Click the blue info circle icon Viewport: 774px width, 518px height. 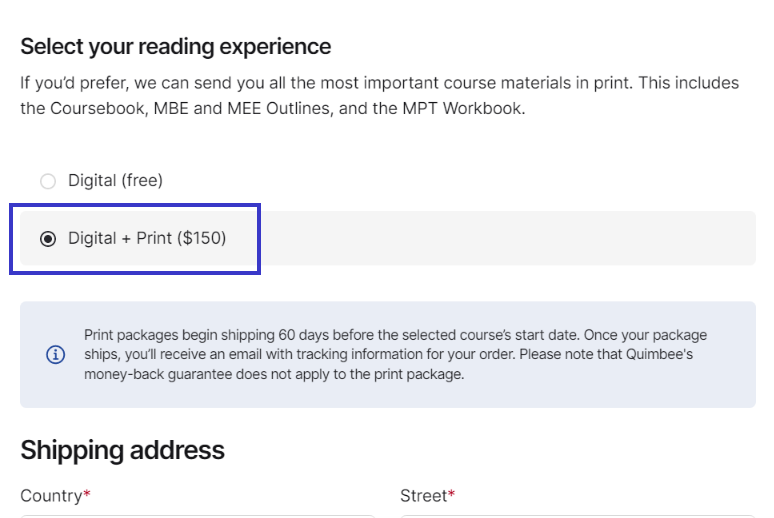coord(55,355)
